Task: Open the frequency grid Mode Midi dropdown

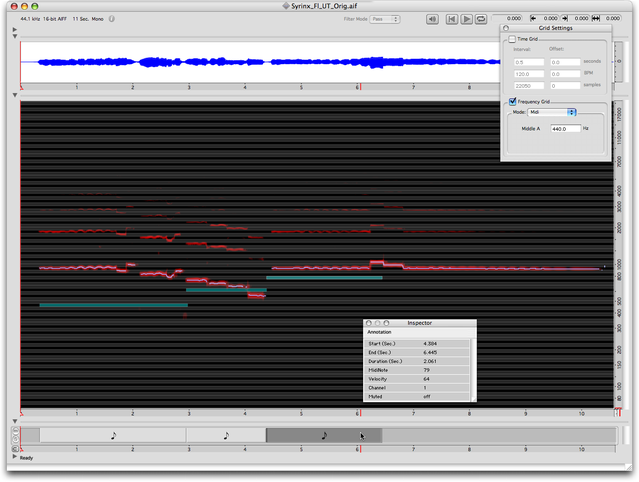Action: tap(552, 112)
